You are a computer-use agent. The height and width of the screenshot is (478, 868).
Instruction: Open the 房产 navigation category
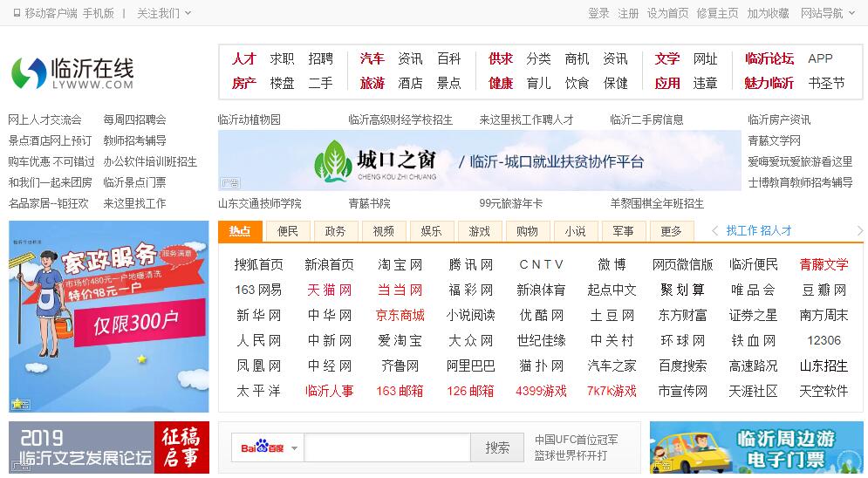coord(244,84)
